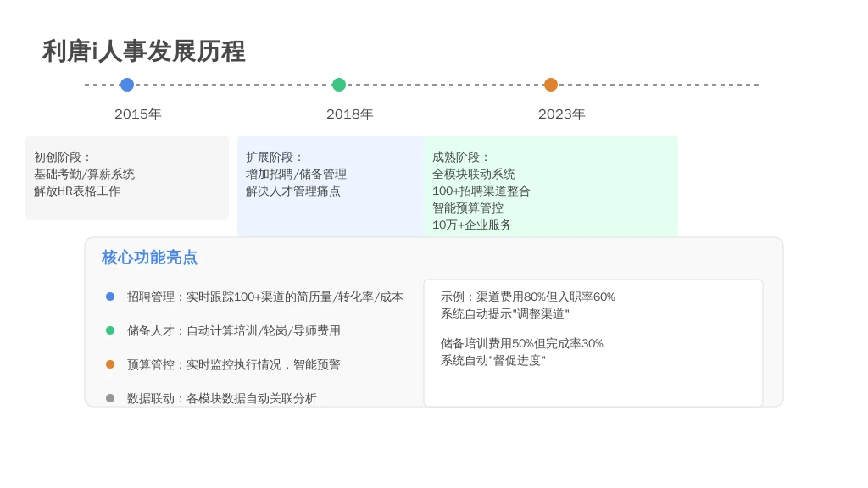The image size is (868, 488).
Task: Select example line 渠道费用80%但入职率60%
Action: click(527, 297)
